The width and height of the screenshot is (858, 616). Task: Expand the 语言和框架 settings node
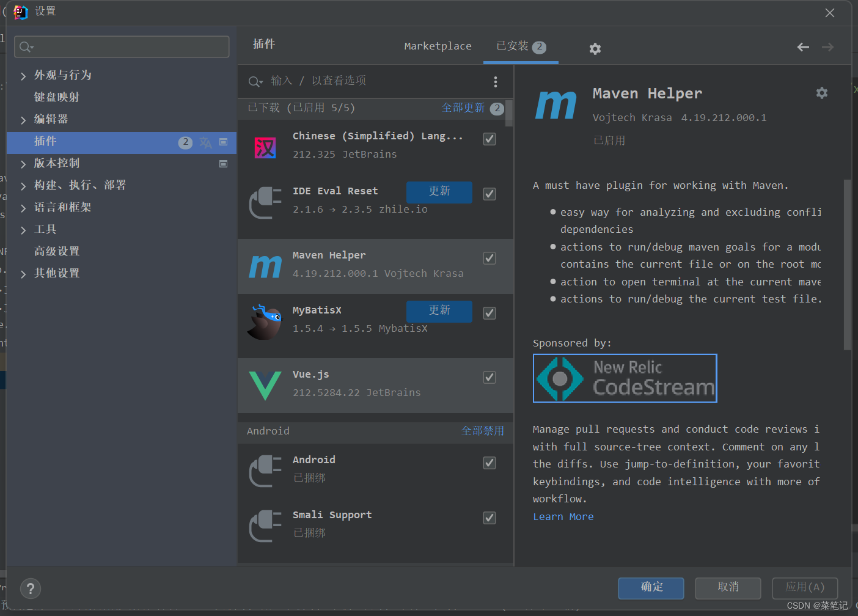[23, 208]
